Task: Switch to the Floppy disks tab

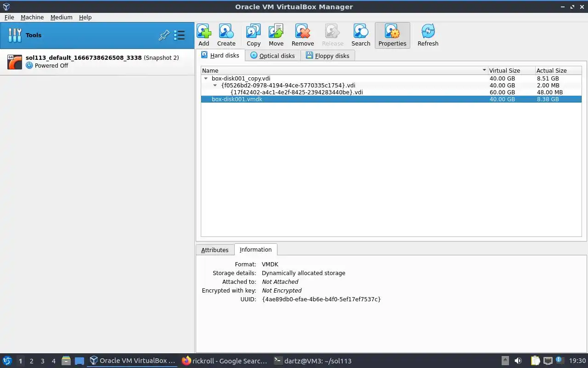Action: (328, 56)
